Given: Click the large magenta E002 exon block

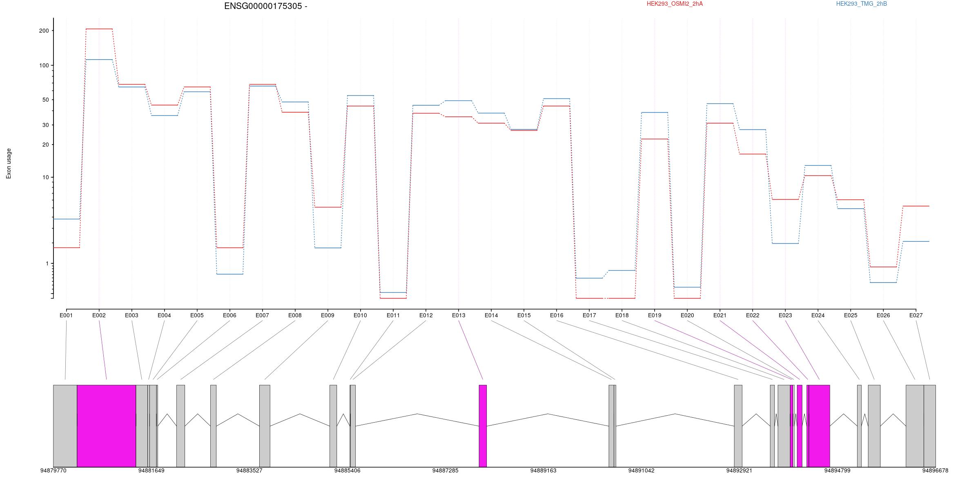Looking at the screenshot, I should tap(106, 426).
